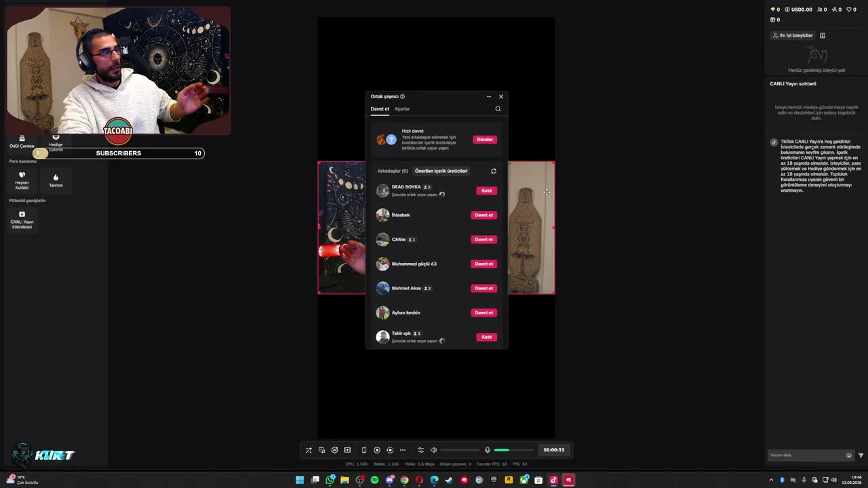
Task: Open the Tanıtım flame tile
Action: click(x=56, y=180)
